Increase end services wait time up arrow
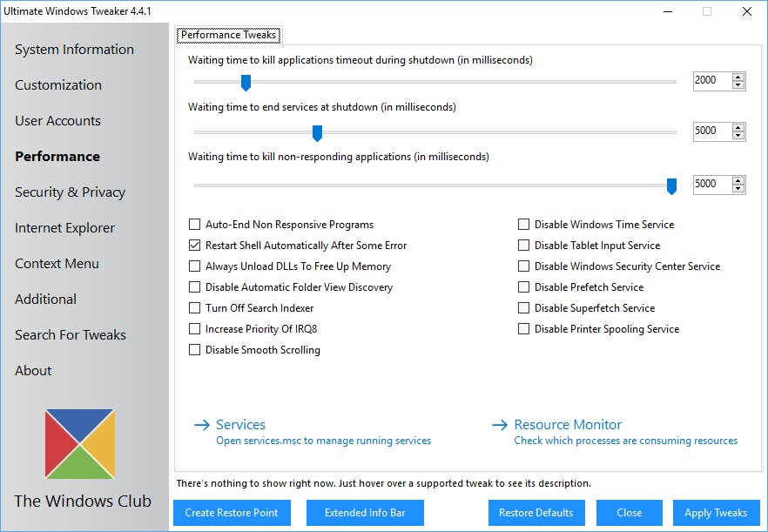768x532 pixels. (x=738, y=127)
